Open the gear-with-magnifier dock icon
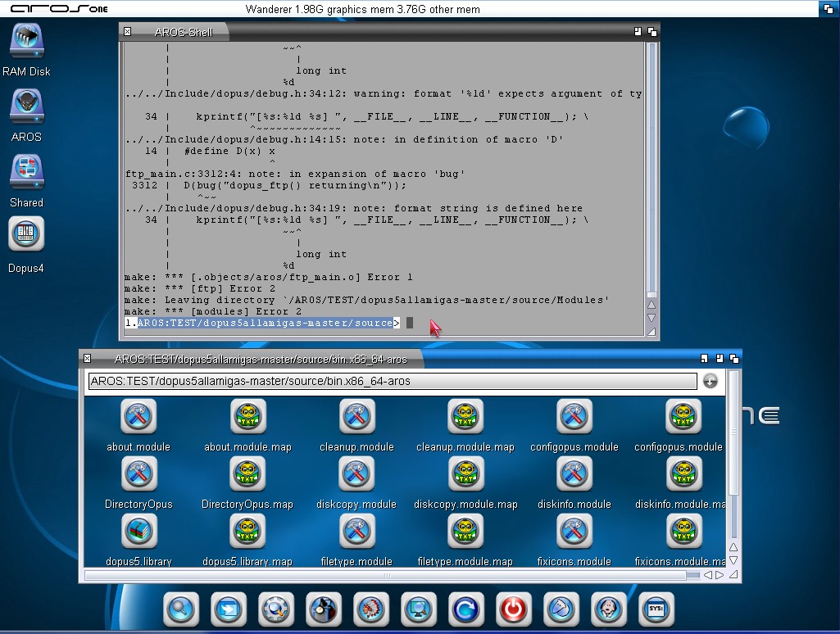 (276, 609)
